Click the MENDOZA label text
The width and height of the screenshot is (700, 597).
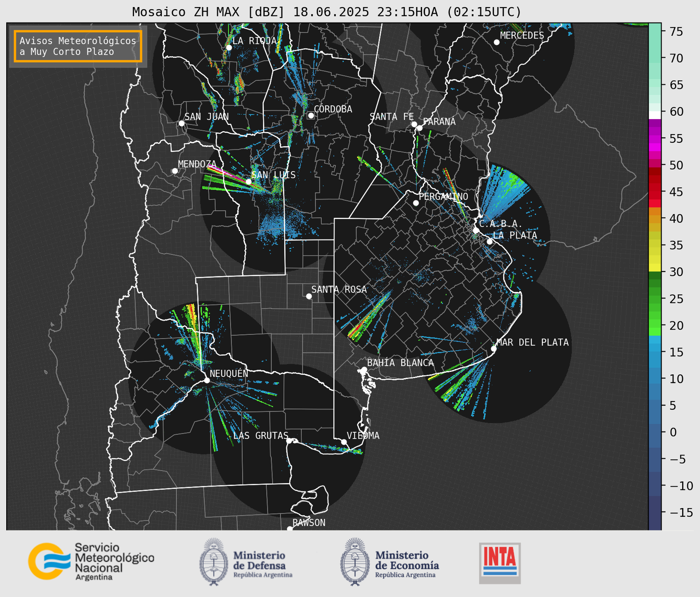[x=197, y=164]
